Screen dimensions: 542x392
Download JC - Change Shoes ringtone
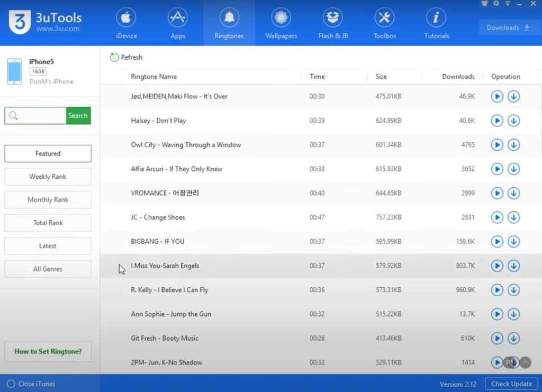(x=513, y=217)
